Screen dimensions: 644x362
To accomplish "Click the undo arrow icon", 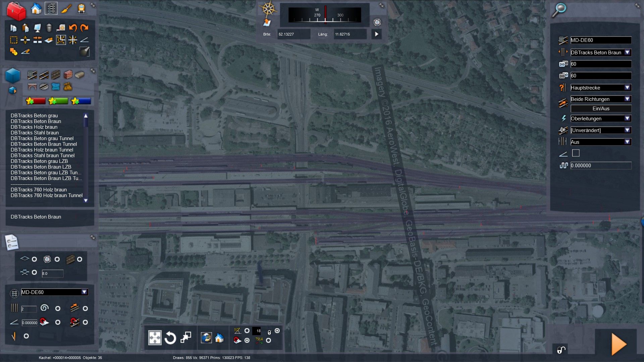I will click(x=73, y=28).
